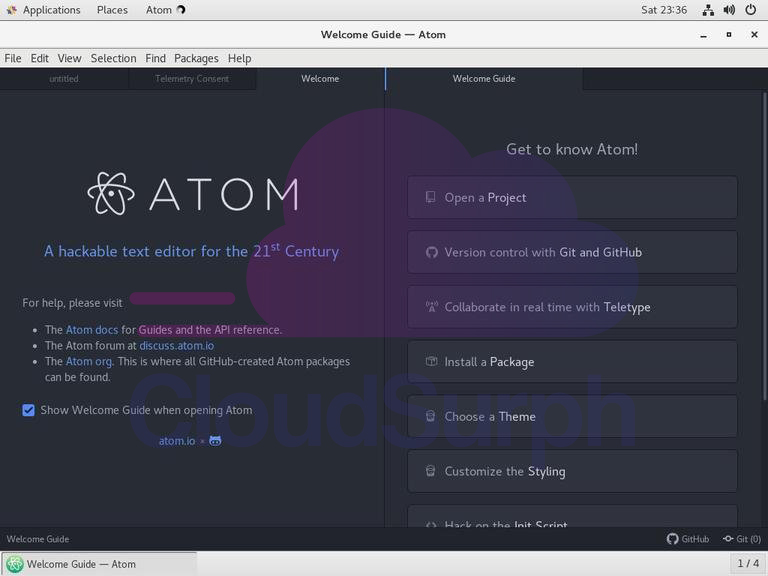Open the discuss.atom.io forum link
This screenshot has width=768, height=576.
point(177,345)
